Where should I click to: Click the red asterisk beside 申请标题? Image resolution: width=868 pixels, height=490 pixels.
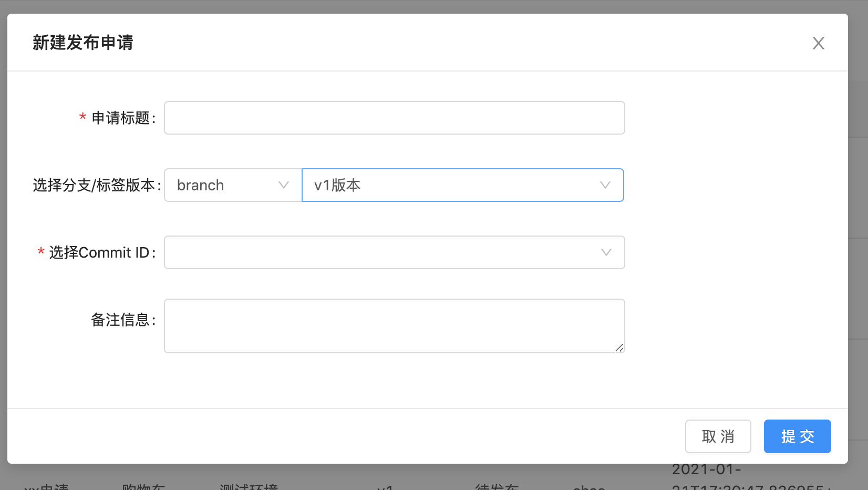tap(82, 117)
